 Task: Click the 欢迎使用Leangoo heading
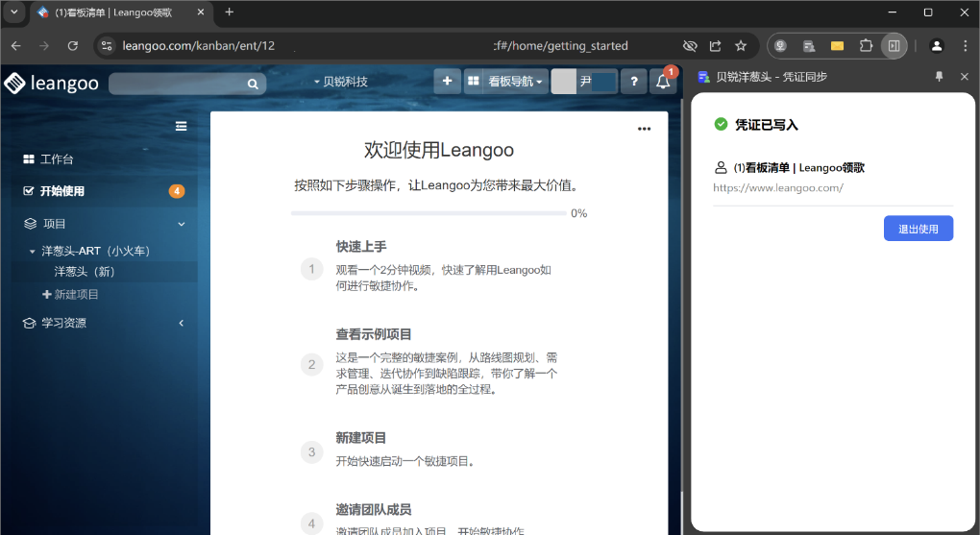[439, 150]
